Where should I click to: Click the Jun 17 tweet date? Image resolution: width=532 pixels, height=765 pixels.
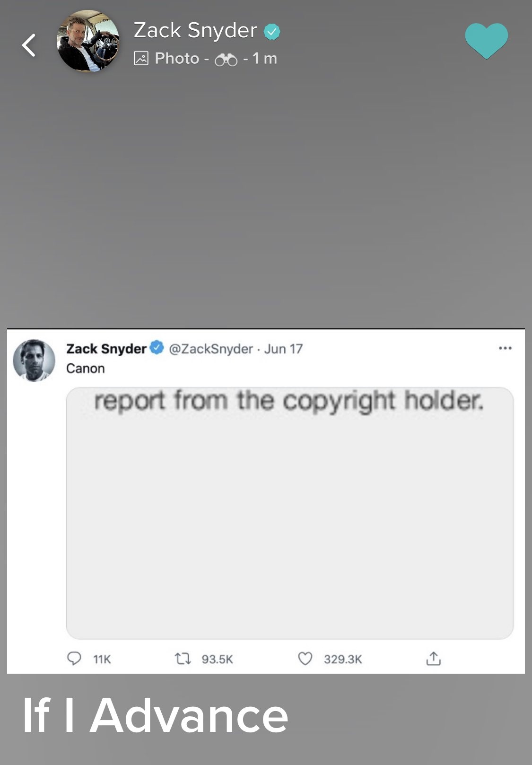[x=283, y=349]
